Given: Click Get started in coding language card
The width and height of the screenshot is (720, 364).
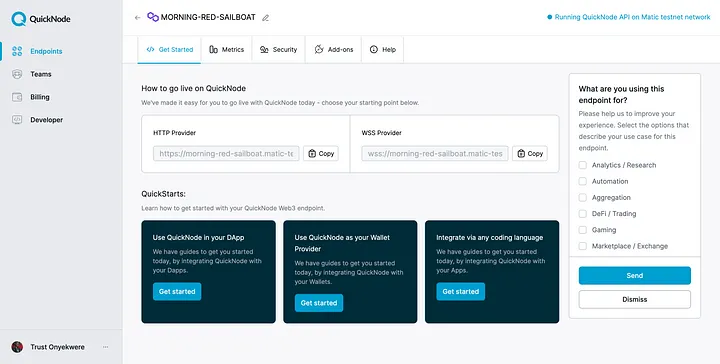Looking at the screenshot, I should [461, 291].
